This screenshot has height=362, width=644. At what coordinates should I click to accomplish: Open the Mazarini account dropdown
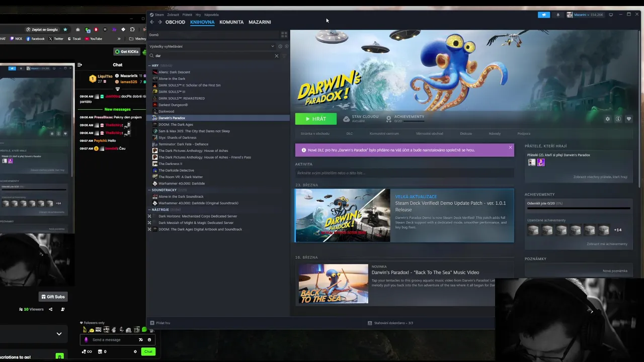pyautogui.click(x=585, y=15)
